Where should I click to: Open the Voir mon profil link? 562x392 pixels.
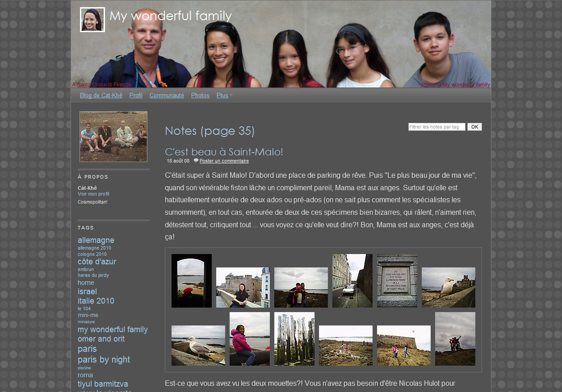pos(93,194)
